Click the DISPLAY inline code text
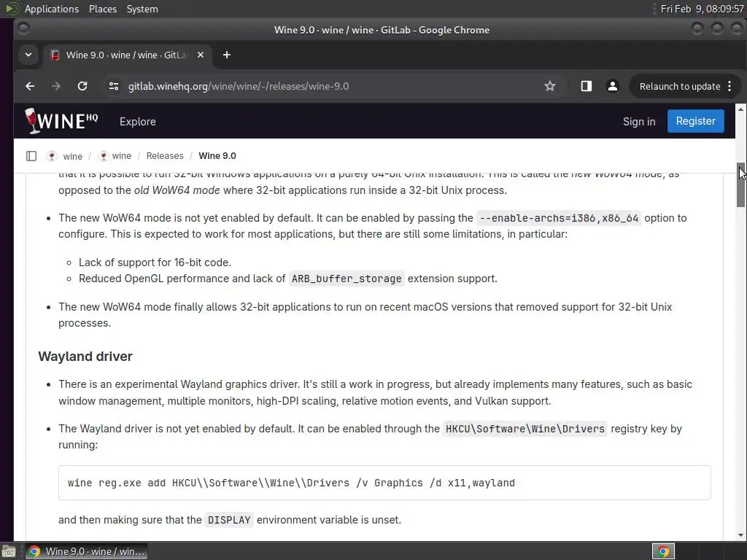The image size is (747, 560). click(x=229, y=520)
